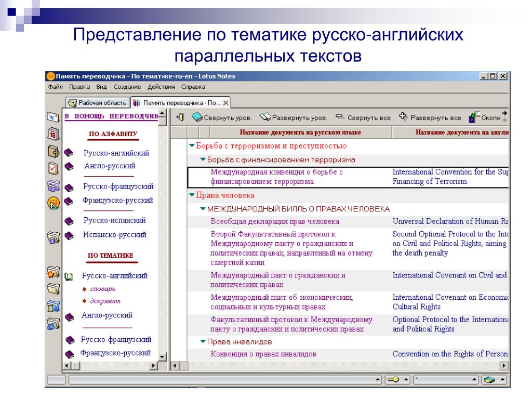This screenshot has height=399, width=532.
Task: Switch to the Рабочая область tab
Action: click(x=98, y=102)
